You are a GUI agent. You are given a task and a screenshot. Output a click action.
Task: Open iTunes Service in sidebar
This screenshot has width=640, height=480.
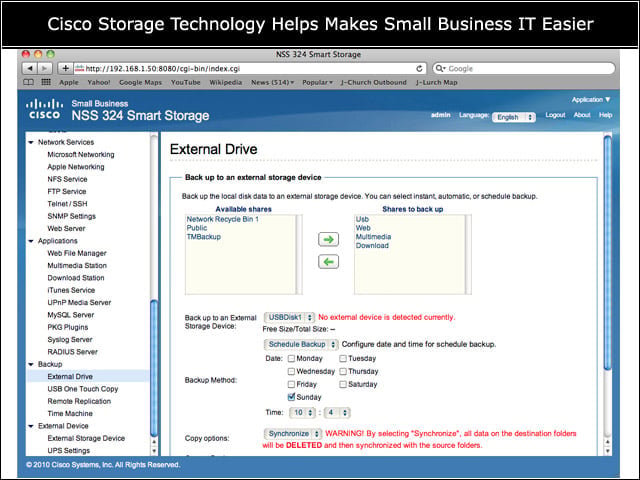point(71,290)
